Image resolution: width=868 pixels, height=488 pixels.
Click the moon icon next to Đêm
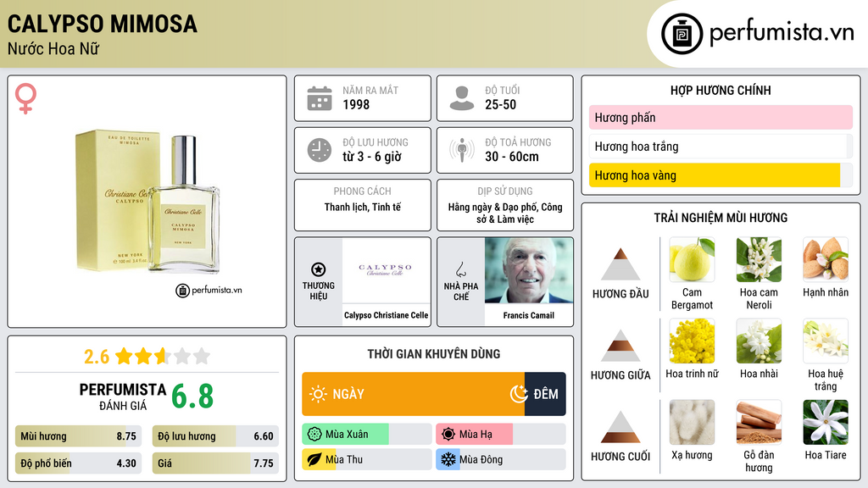click(x=519, y=394)
